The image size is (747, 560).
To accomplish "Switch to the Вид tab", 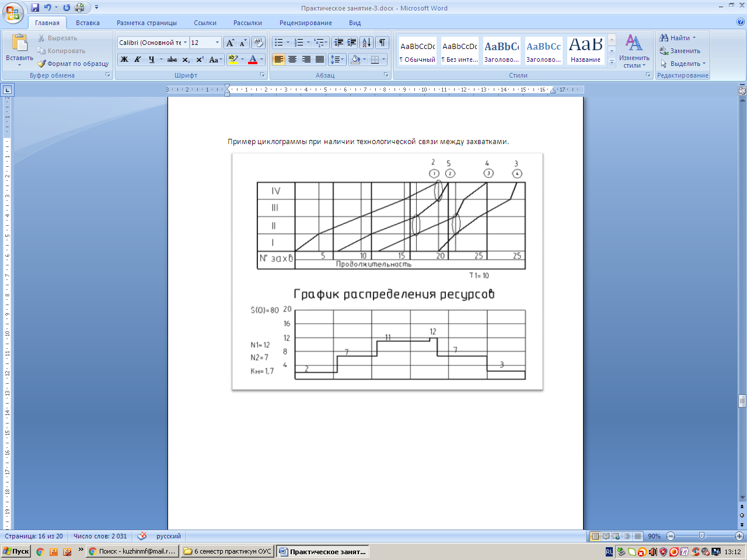I will point(355,23).
